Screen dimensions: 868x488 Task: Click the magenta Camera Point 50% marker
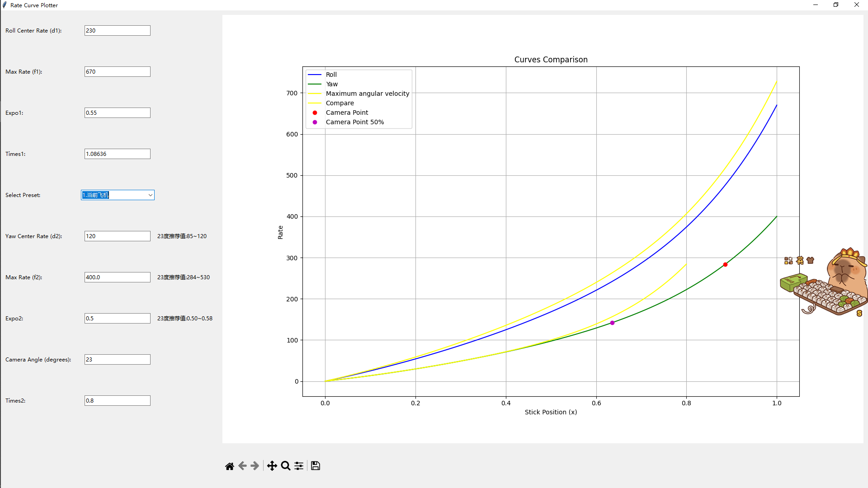point(612,323)
